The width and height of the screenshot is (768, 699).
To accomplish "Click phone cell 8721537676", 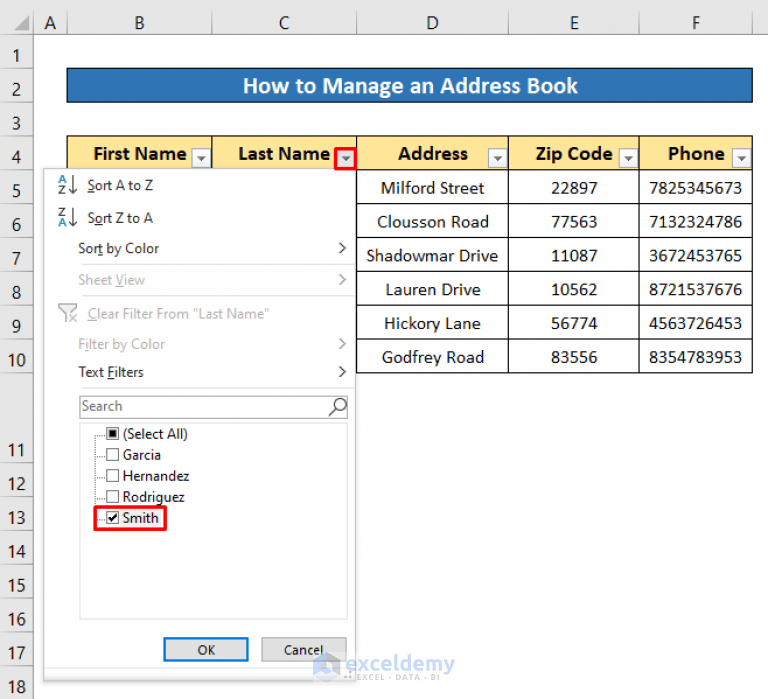I will click(696, 289).
